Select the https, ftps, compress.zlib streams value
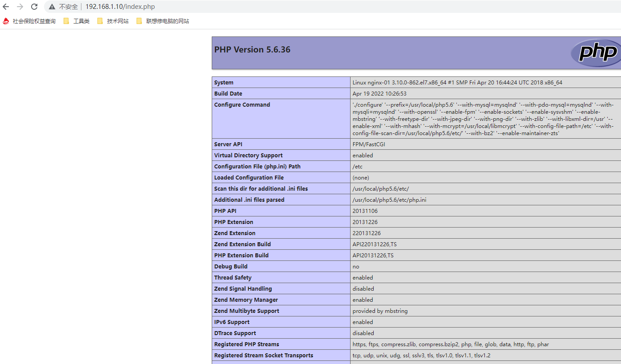Viewport: 621px width, 364px height. [x=451, y=344]
